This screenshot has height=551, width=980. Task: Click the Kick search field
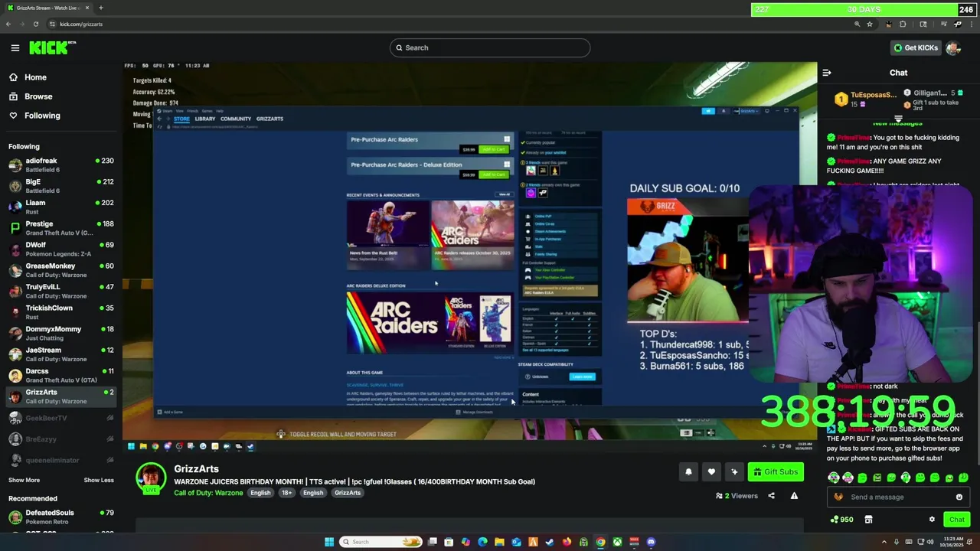click(x=490, y=47)
